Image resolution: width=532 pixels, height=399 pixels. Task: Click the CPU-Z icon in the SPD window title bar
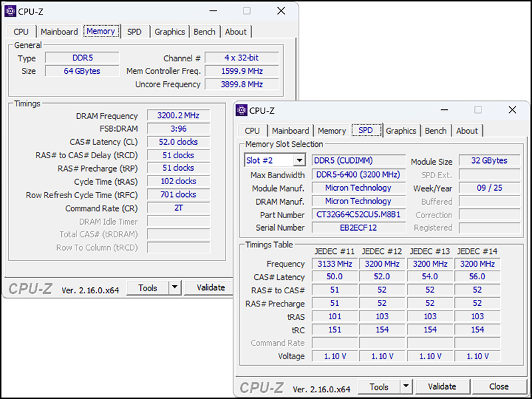[241, 110]
